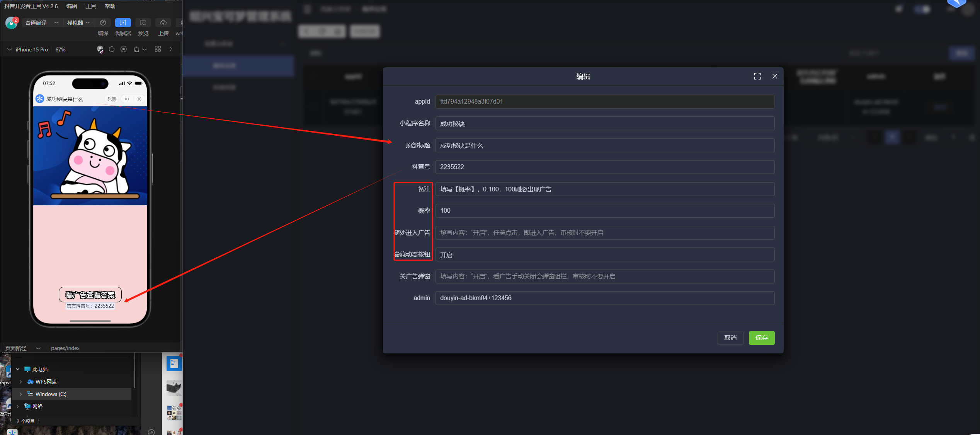The image size is (980, 435).
Task: Click the three-dots menu in mini program capsule
Action: (127, 99)
